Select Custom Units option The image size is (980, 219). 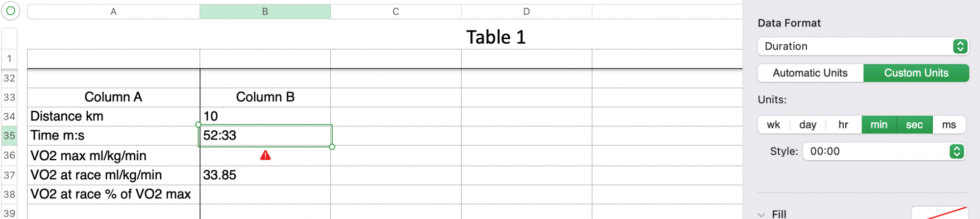coord(916,73)
